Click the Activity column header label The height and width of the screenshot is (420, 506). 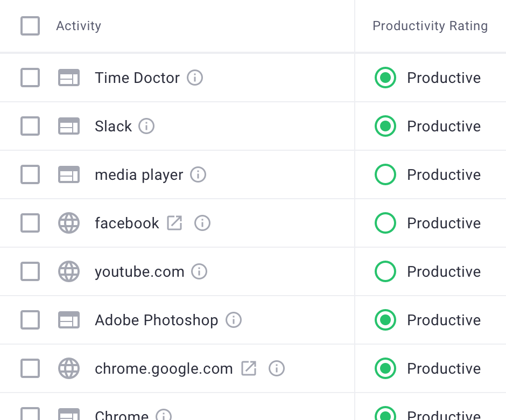(x=79, y=26)
